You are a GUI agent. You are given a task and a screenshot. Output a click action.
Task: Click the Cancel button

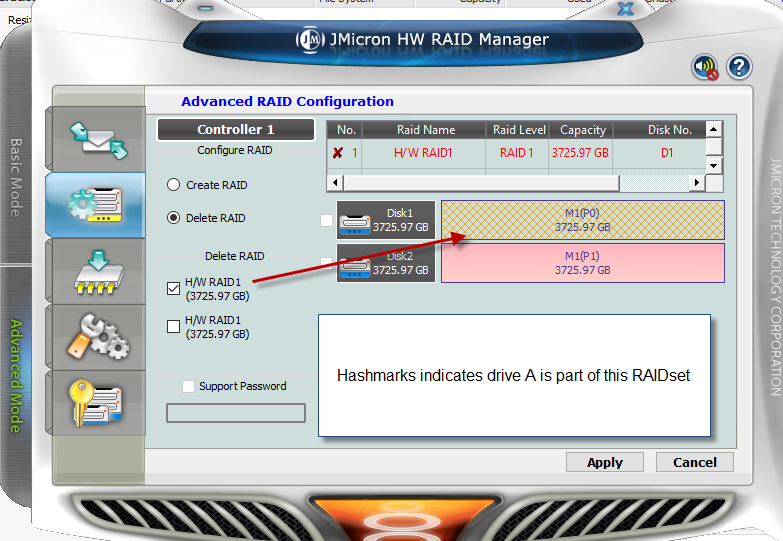pos(695,462)
